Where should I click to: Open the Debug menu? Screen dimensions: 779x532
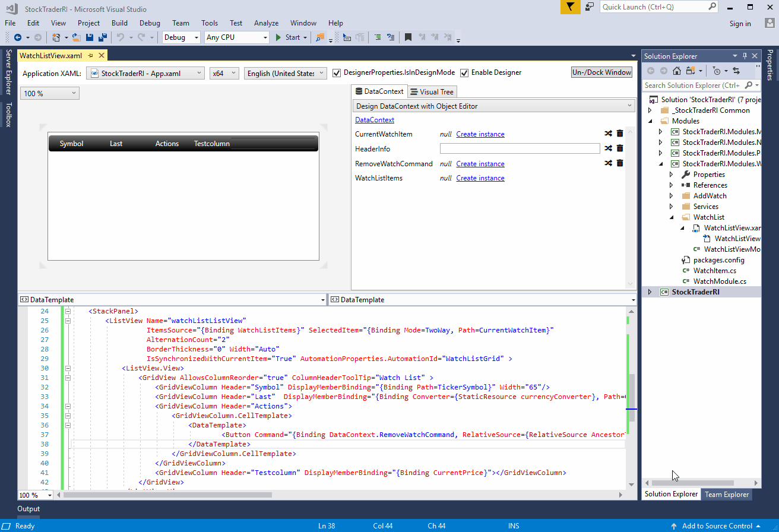(149, 23)
